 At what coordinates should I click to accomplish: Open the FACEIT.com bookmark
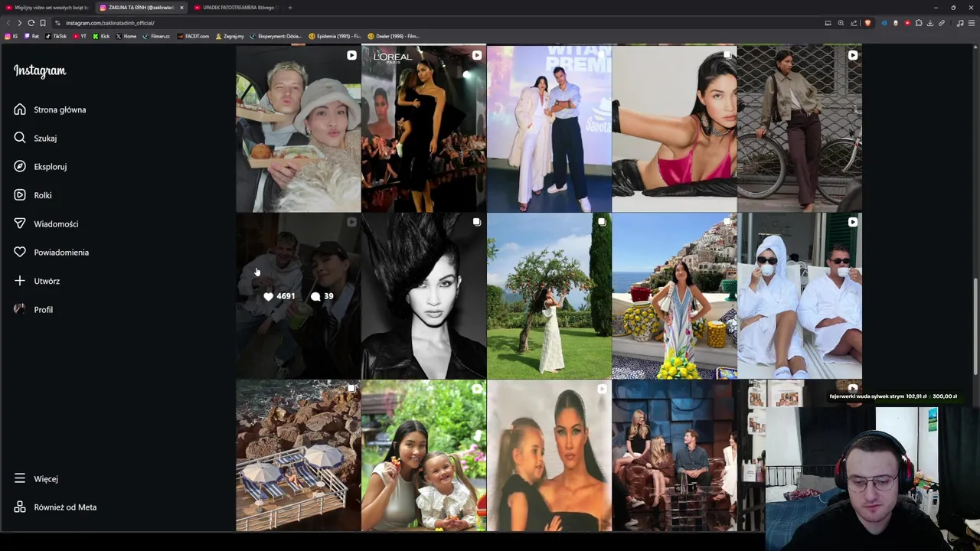193,36
